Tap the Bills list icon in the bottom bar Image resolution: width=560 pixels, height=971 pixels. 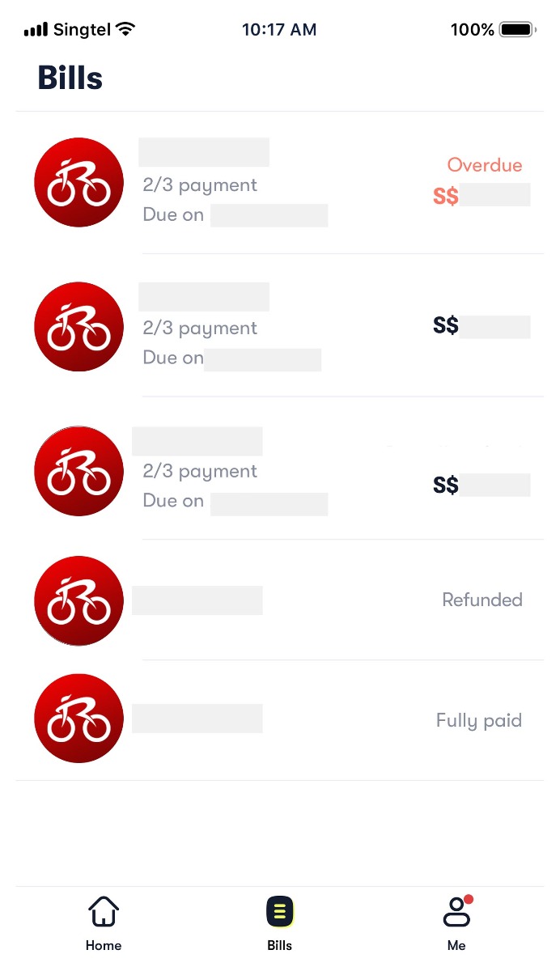279,910
